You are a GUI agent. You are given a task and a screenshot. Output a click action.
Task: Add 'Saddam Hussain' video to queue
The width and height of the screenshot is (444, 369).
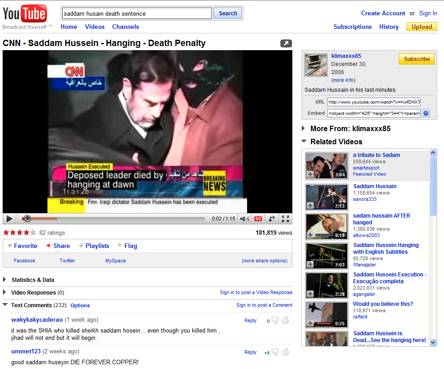310,205
